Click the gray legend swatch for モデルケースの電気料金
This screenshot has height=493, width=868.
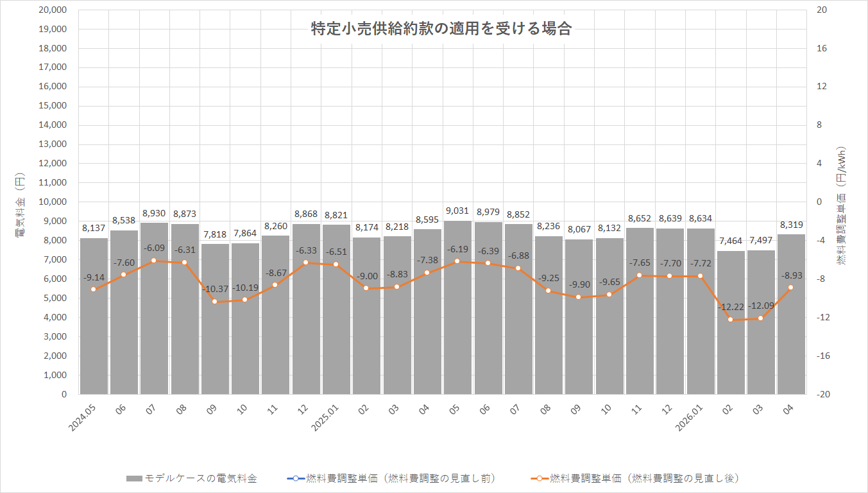(x=134, y=479)
